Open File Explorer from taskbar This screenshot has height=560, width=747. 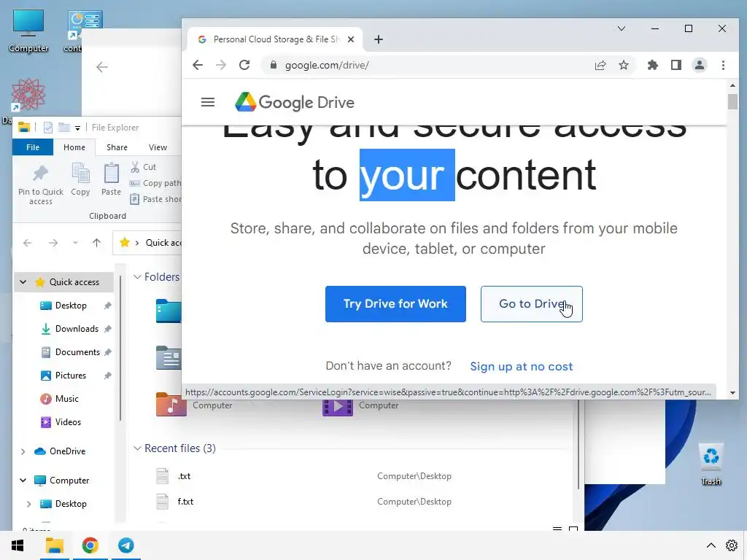pyautogui.click(x=54, y=545)
